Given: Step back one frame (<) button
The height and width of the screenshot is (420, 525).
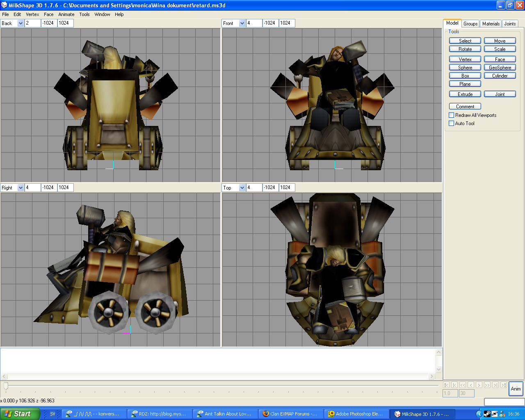Looking at the screenshot, I should (471, 385).
